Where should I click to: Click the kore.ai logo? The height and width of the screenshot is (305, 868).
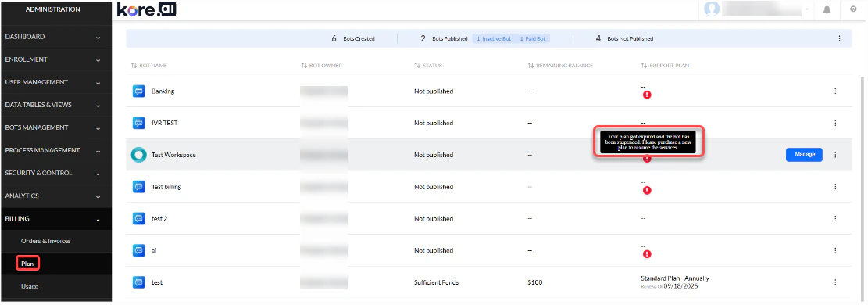click(147, 9)
